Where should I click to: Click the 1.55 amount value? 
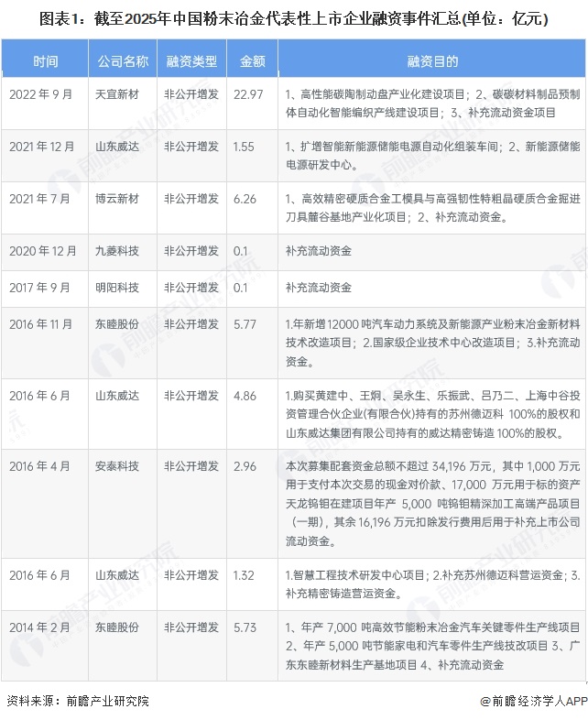pos(244,146)
